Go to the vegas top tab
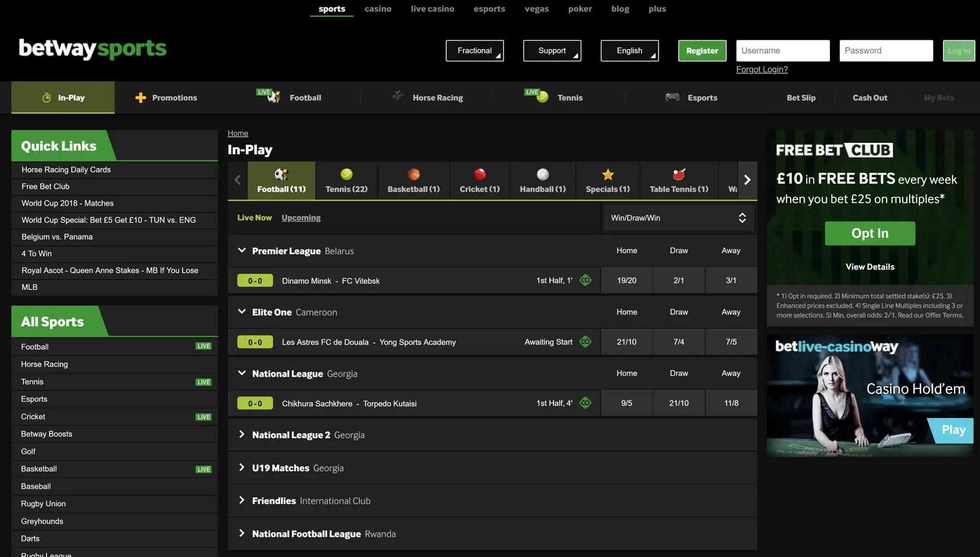The width and height of the screenshot is (980, 557). pyautogui.click(x=536, y=9)
